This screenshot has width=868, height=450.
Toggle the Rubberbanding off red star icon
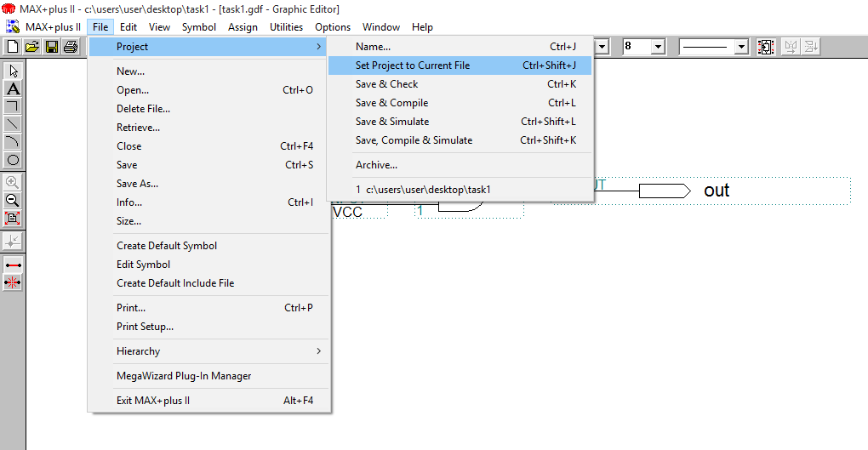point(13,282)
